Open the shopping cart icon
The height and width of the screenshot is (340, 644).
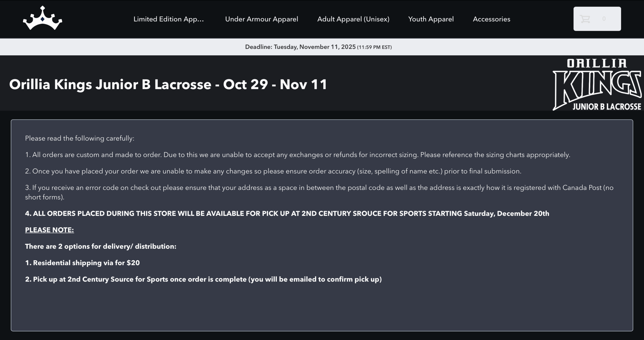585,19
